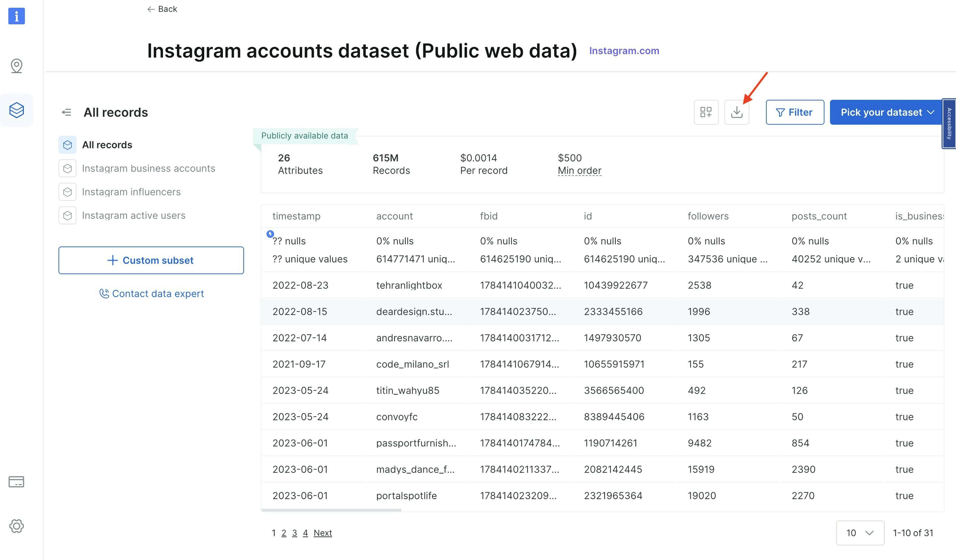Select the Instagram business accounts tab
This screenshot has height=560, width=956.
pos(148,167)
